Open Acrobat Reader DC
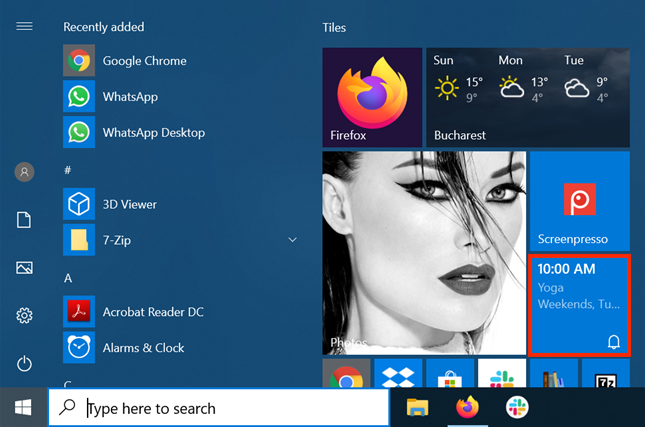The height and width of the screenshot is (427, 645). click(x=181, y=312)
